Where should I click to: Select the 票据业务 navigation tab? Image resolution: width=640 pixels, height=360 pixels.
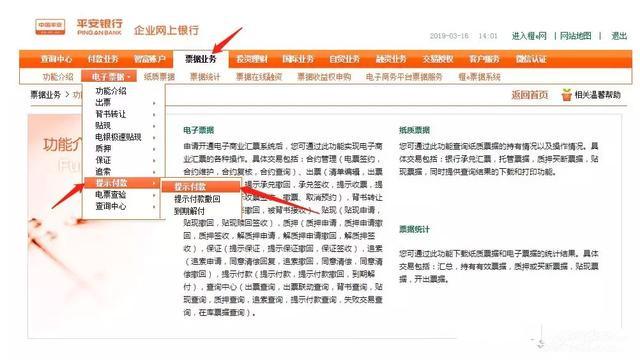coord(200,59)
